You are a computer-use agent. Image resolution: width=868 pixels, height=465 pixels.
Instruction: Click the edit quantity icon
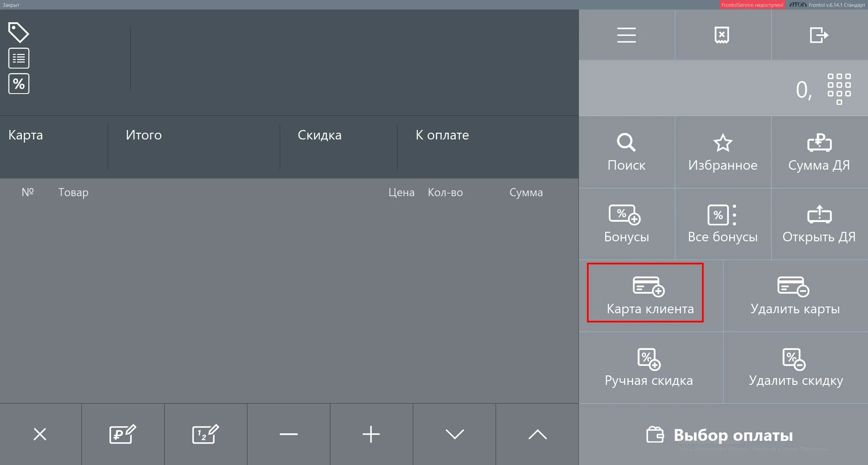206,434
